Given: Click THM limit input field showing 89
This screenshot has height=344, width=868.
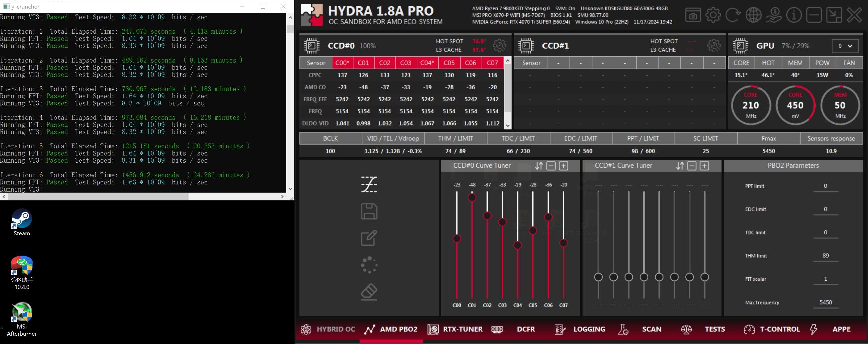Looking at the screenshot, I should 826,256.
